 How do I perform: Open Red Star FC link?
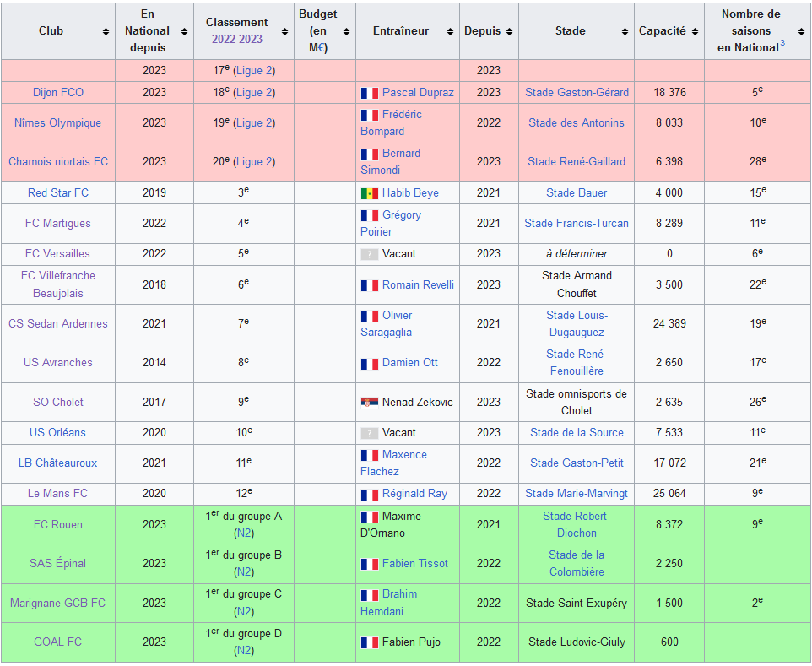tap(58, 193)
